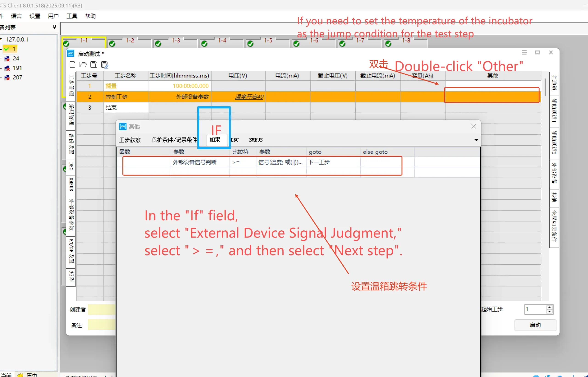Open a step file with the folder icon
This screenshot has width=588, height=377.
[x=83, y=65]
